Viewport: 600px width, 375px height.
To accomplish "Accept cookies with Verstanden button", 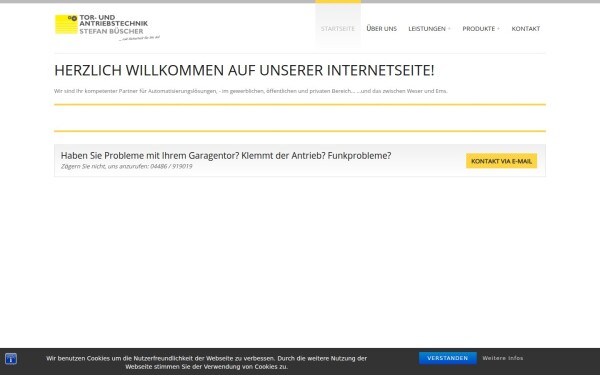I will (x=448, y=358).
